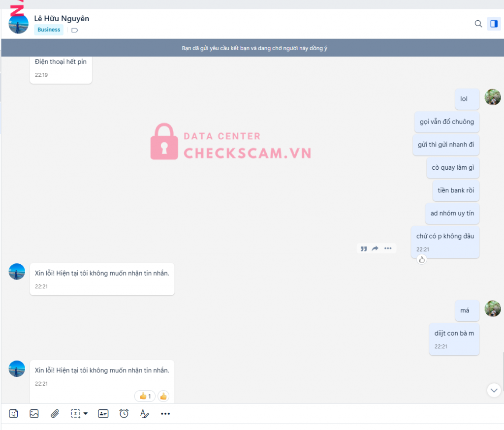Click the scroll-to-bottom chevron button
504x430 pixels.
click(494, 390)
